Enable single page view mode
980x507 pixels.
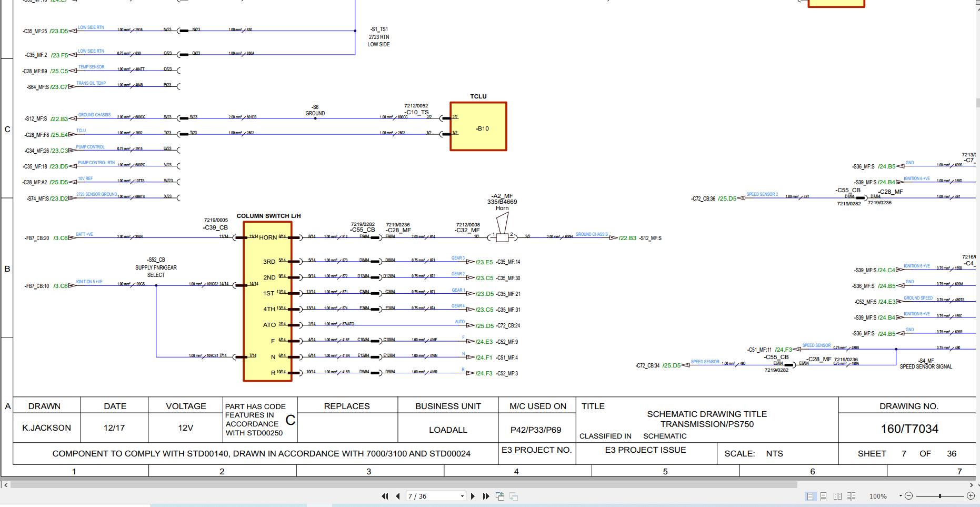point(810,496)
